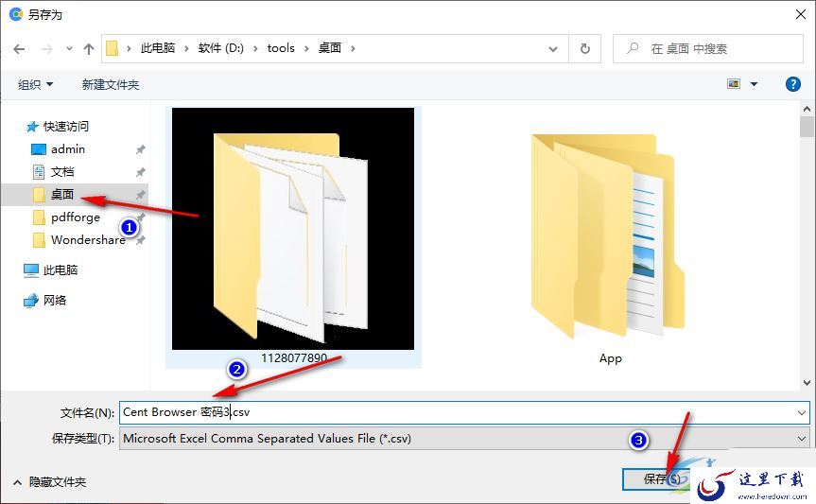Go back using the left arrow
This screenshot has height=504, width=816.
(x=19, y=49)
